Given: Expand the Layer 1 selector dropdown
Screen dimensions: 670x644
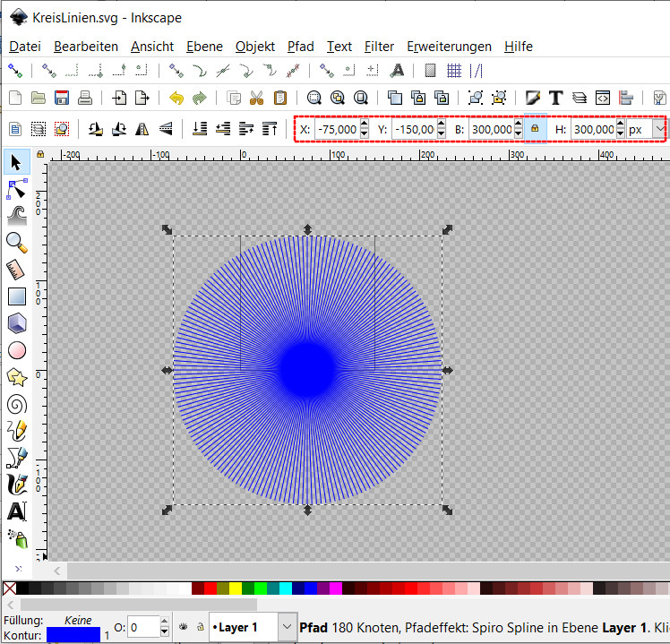Looking at the screenshot, I should [x=287, y=627].
